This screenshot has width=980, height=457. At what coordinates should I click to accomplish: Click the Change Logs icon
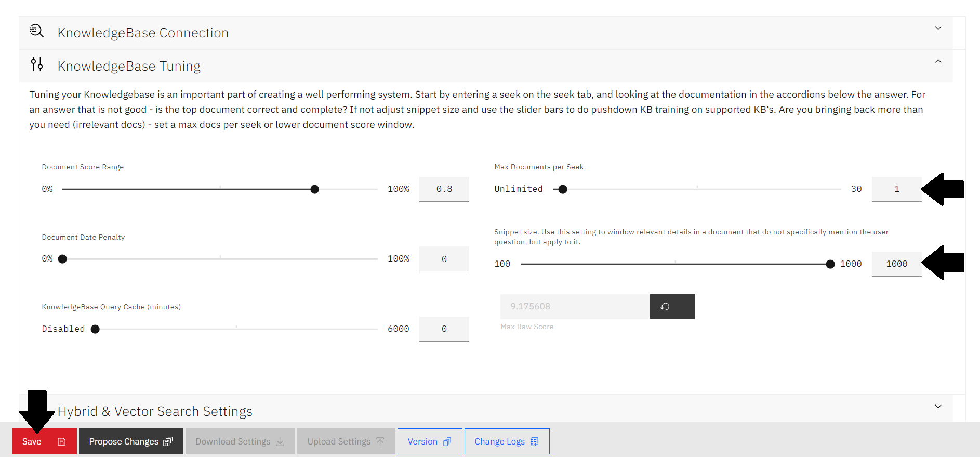[x=535, y=442]
